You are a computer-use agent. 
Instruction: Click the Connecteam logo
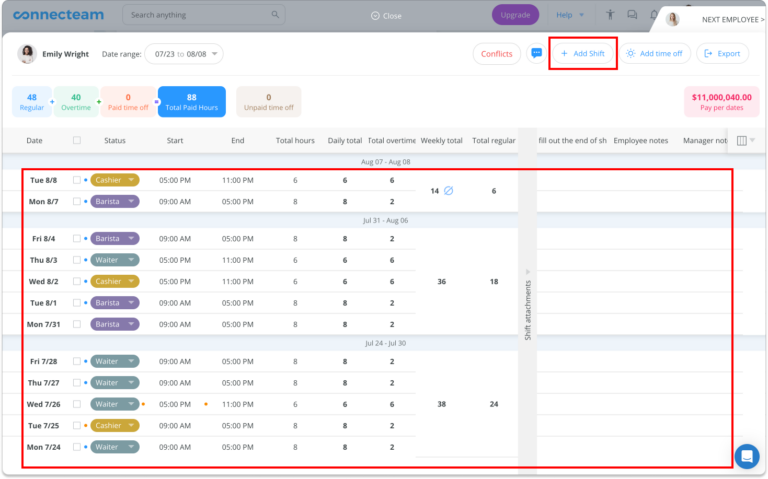(58, 15)
